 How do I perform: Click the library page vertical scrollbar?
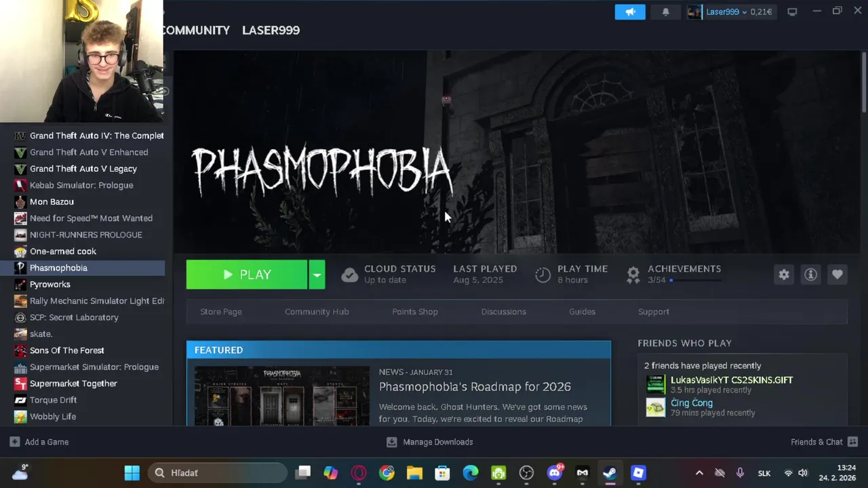pos(864,81)
